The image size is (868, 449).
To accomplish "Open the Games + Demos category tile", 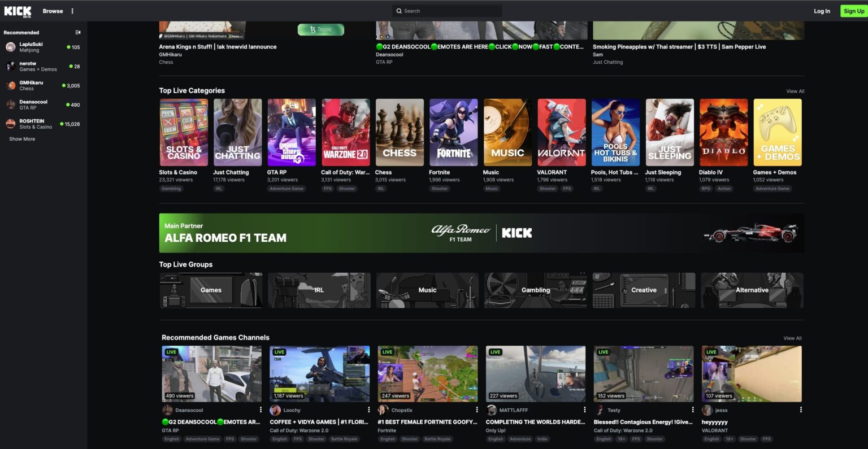I will 778,133.
